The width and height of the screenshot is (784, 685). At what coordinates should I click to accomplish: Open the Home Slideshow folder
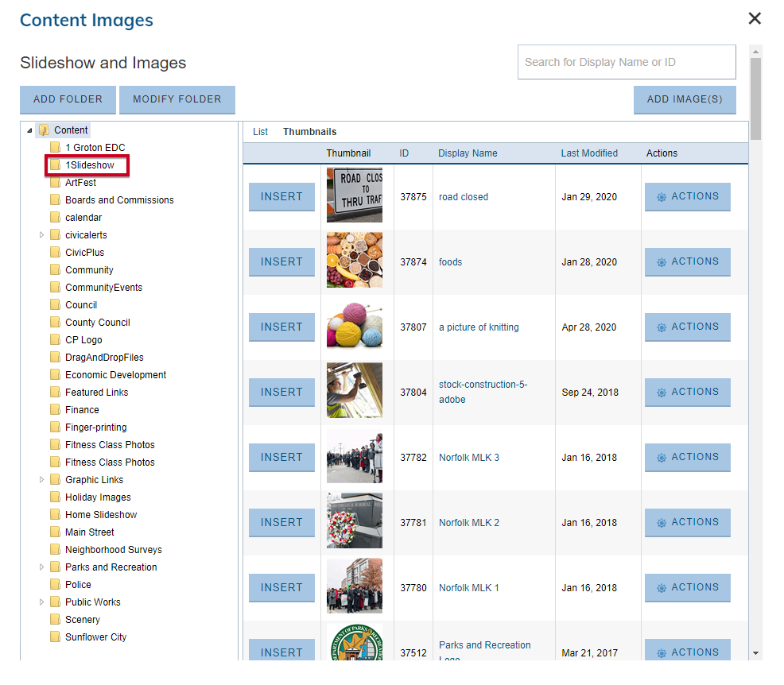tap(101, 515)
